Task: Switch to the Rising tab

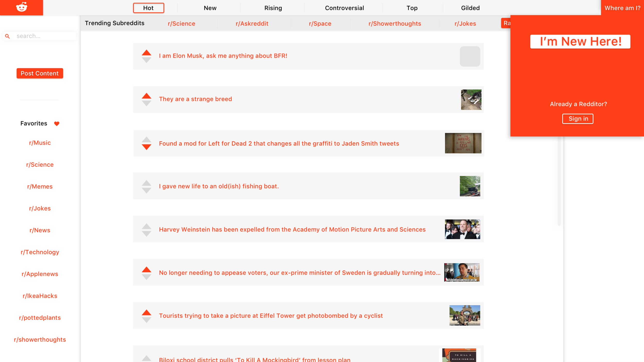Action: tap(273, 8)
